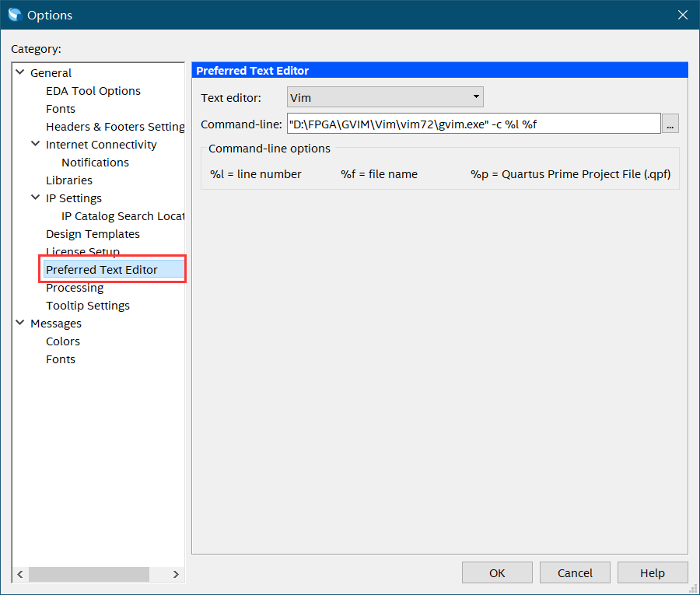Click the 'Command-line:' label
The height and width of the screenshot is (595, 700).
(241, 124)
